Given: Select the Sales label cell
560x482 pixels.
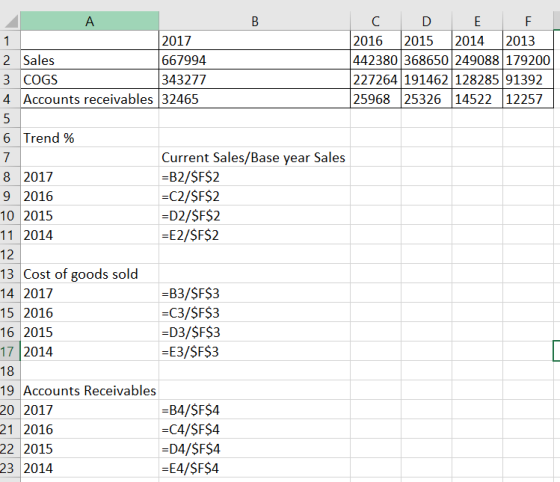Looking at the screenshot, I should click(x=90, y=60).
